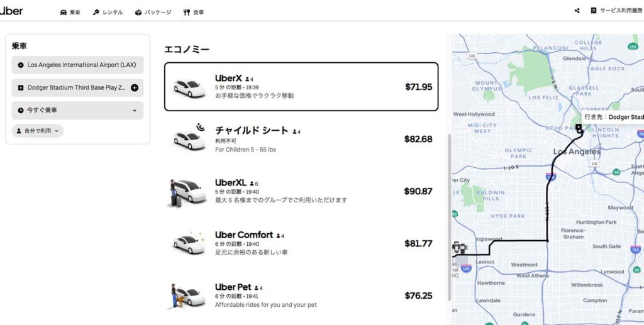The image size is (644, 325).
Task: Click the share icon in header
Action: click(x=577, y=11)
